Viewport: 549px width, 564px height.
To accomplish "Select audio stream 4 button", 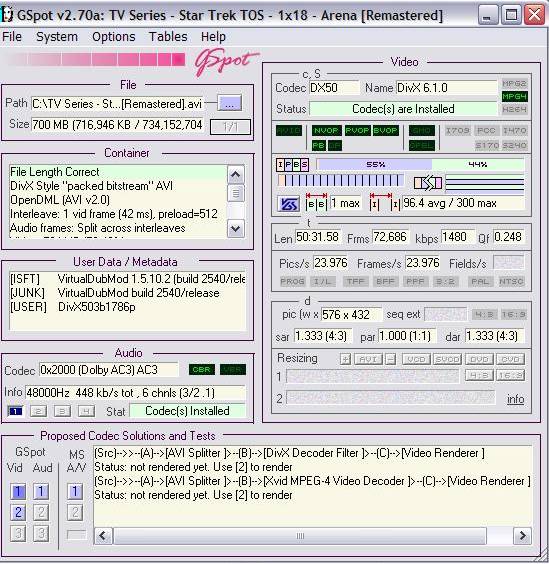I will pos(86,411).
